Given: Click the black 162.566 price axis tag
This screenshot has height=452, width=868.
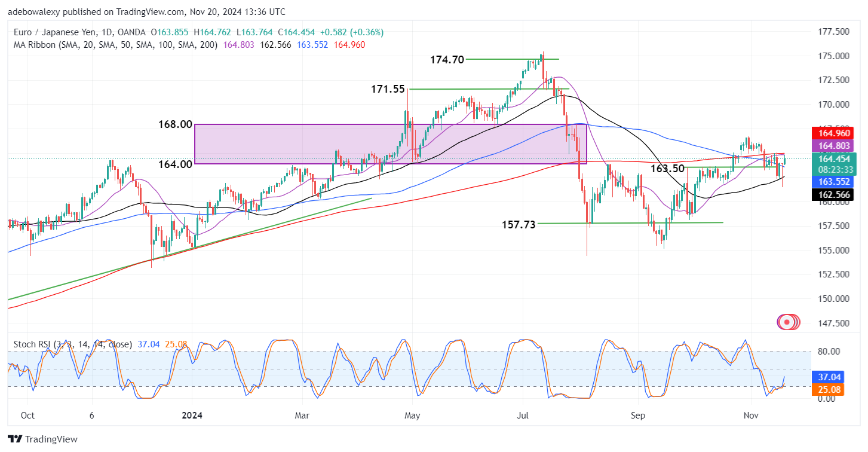Looking at the screenshot, I should (833, 194).
